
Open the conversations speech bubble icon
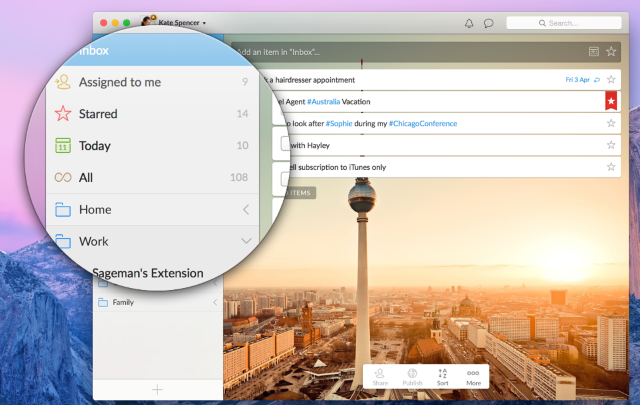489,23
